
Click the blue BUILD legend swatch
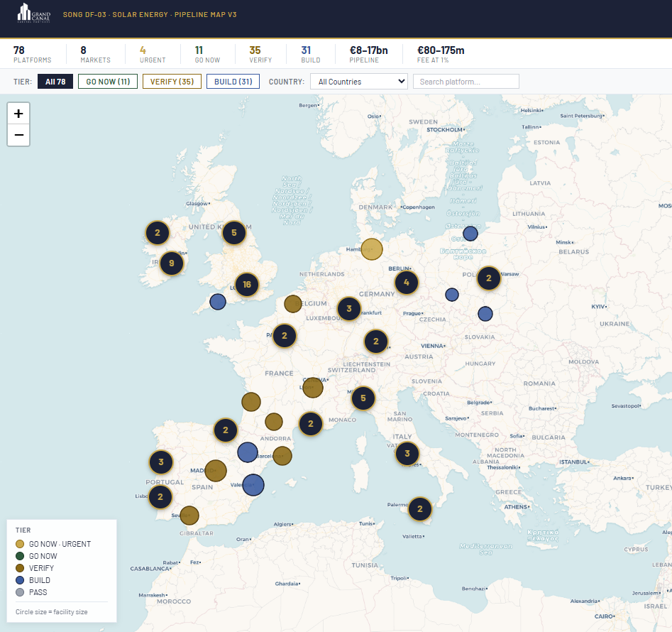[20, 580]
